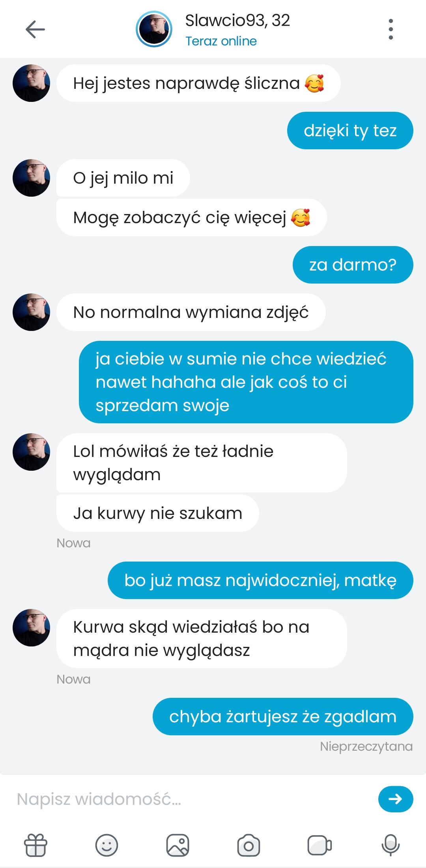Select the 'dzięki ty tez' message bubble
This screenshot has width=426, height=868.
pyautogui.click(x=350, y=130)
